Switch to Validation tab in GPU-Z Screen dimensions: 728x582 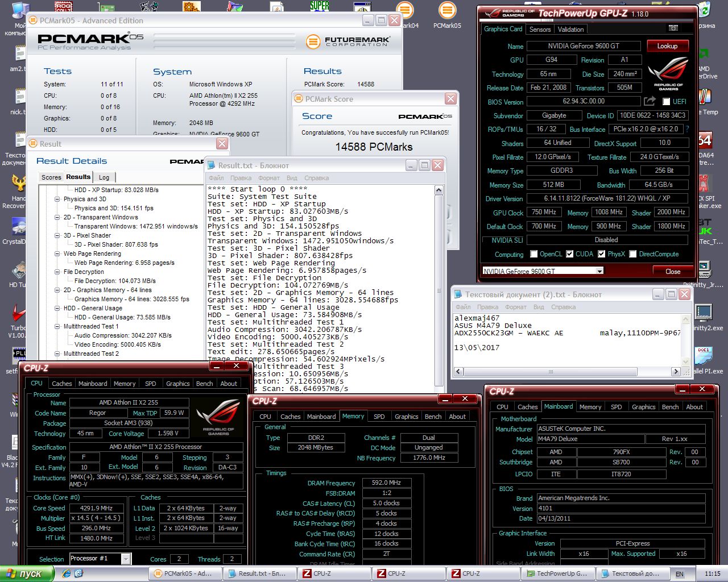570,30
